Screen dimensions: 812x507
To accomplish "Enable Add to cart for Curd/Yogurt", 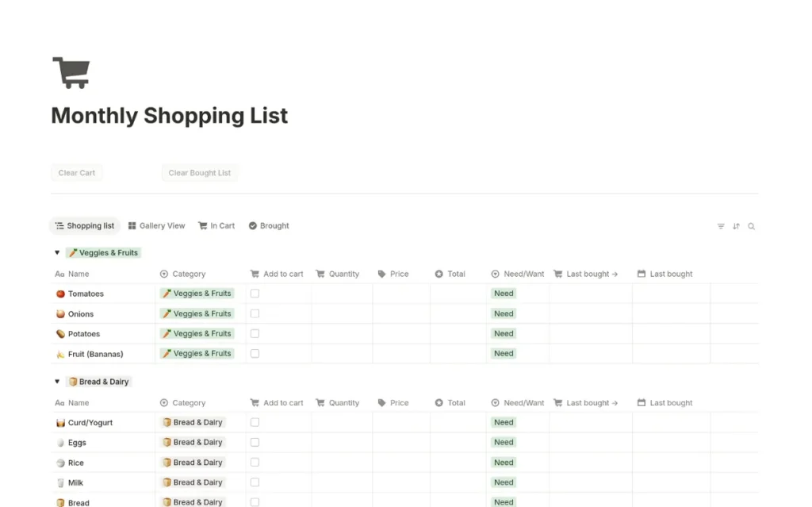I will (x=255, y=422).
